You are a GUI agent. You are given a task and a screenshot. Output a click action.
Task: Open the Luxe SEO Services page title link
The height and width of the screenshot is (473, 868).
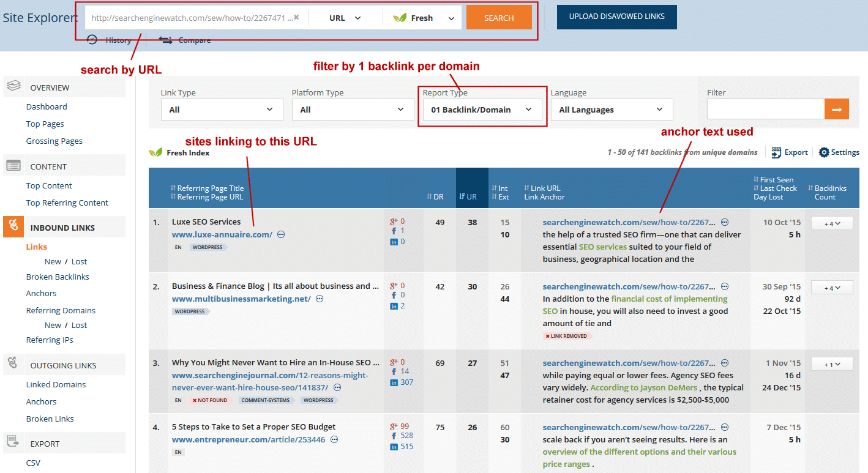206,222
